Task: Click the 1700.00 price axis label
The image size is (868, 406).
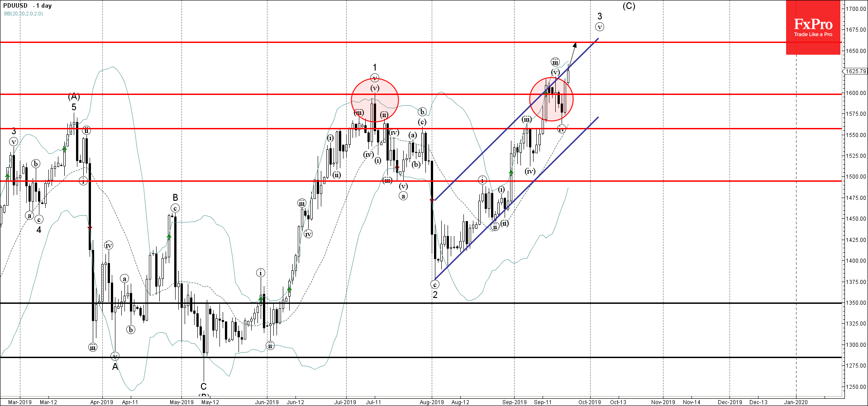Action: (x=856, y=9)
